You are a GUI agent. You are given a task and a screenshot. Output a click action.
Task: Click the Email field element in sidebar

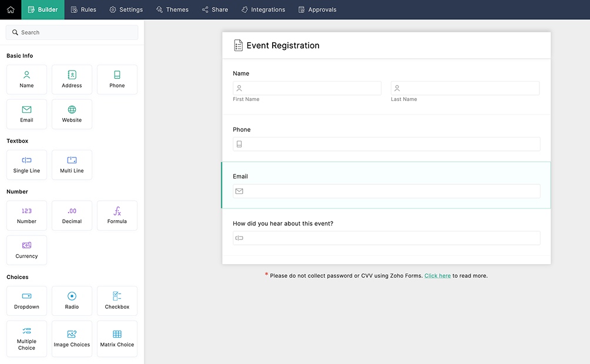point(26,114)
